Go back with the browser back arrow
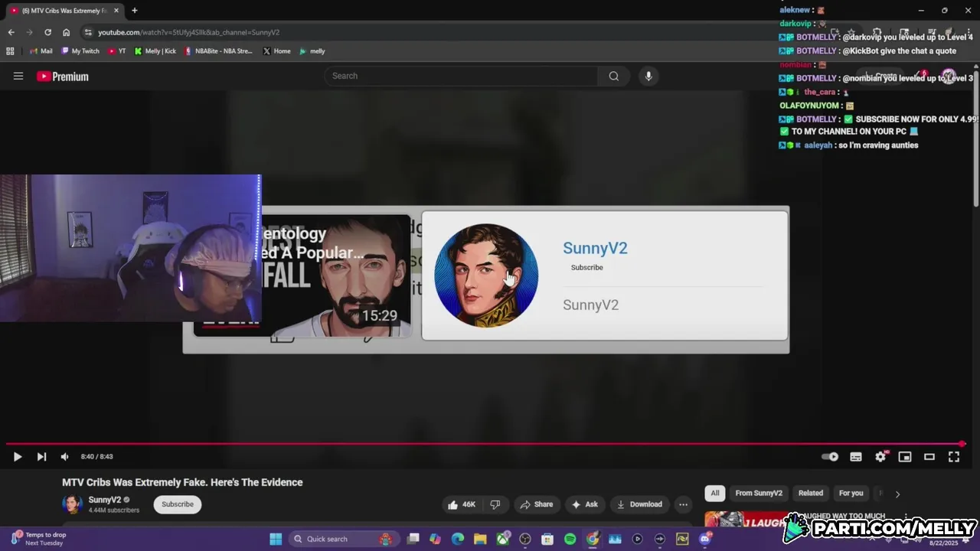The width and height of the screenshot is (980, 551). (11, 32)
